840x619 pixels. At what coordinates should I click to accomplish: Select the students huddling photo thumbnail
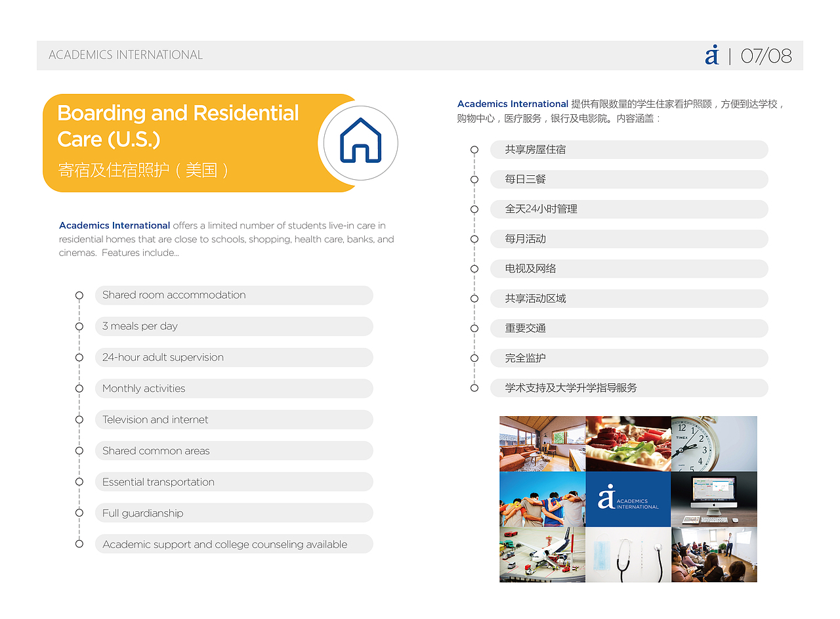(542, 499)
